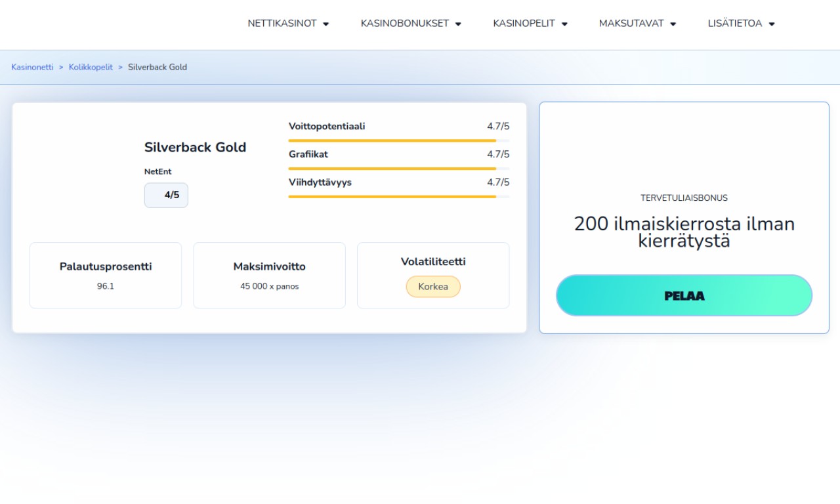Click the Viihdyttävyys rating bar
The width and height of the screenshot is (840, 504).
tap(399, 197)
